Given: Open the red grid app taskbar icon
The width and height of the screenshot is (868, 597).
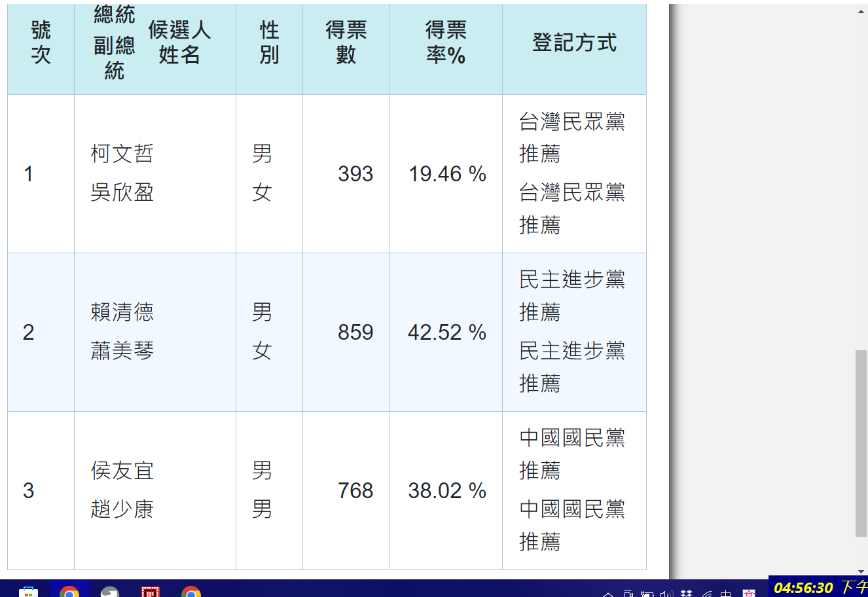Looking at the screenshot, I should 151,592.
